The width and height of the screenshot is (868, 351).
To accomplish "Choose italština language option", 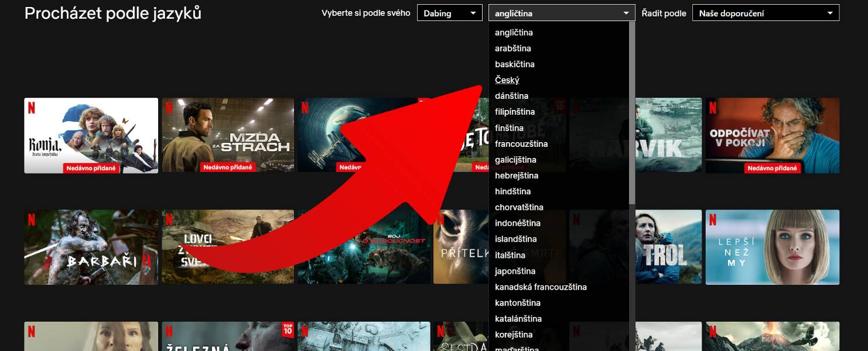I will [510, 255].
